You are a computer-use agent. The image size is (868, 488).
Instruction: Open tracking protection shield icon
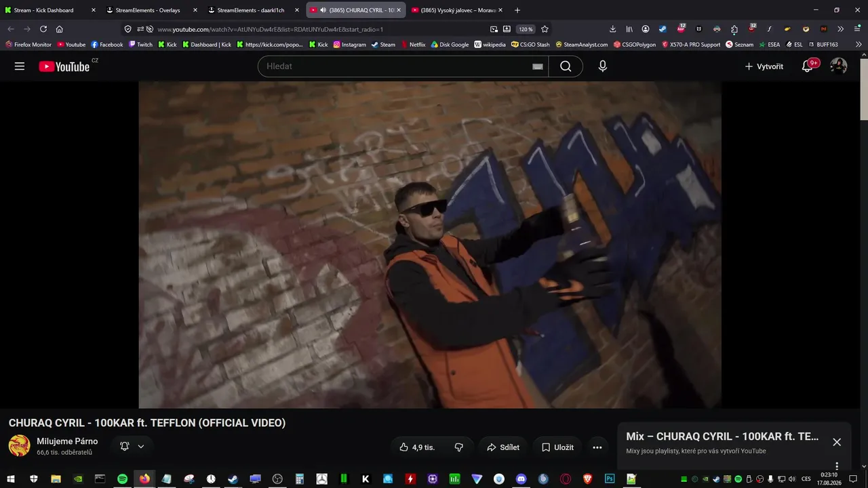point(127,29)
